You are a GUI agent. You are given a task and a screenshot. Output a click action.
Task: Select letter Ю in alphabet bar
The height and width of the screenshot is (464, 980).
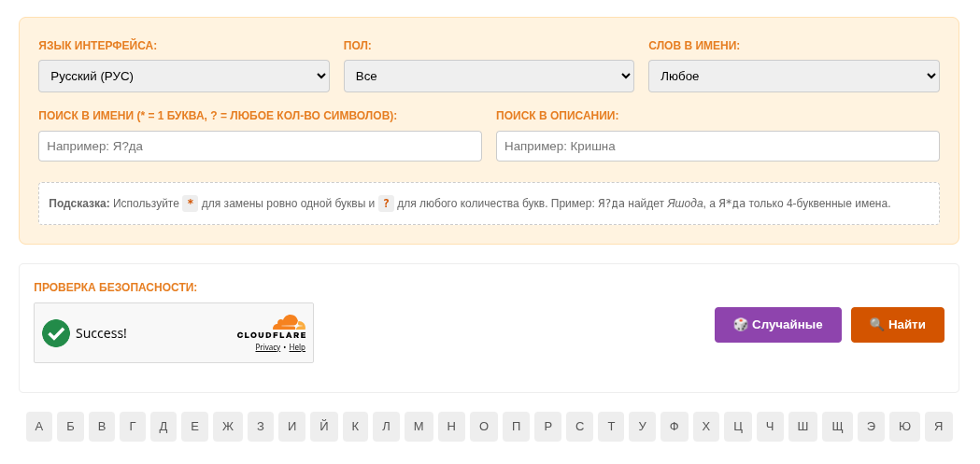click(x=904, y=427)
